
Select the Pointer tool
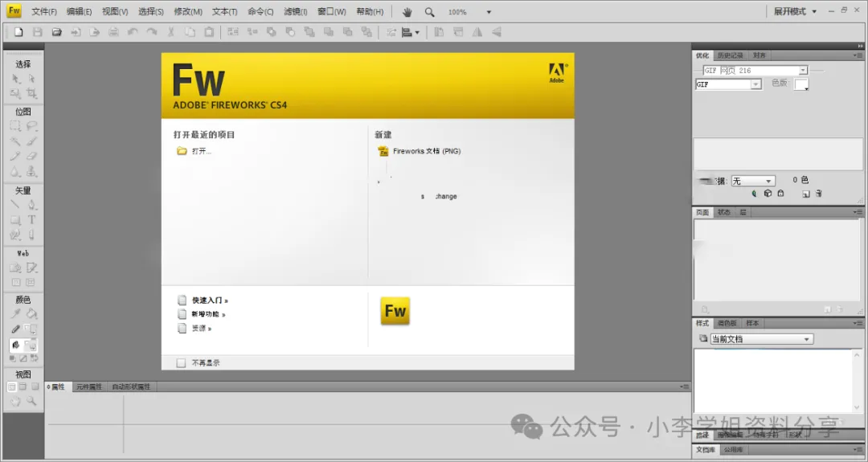pyautogui.click(x=15, y=79)
